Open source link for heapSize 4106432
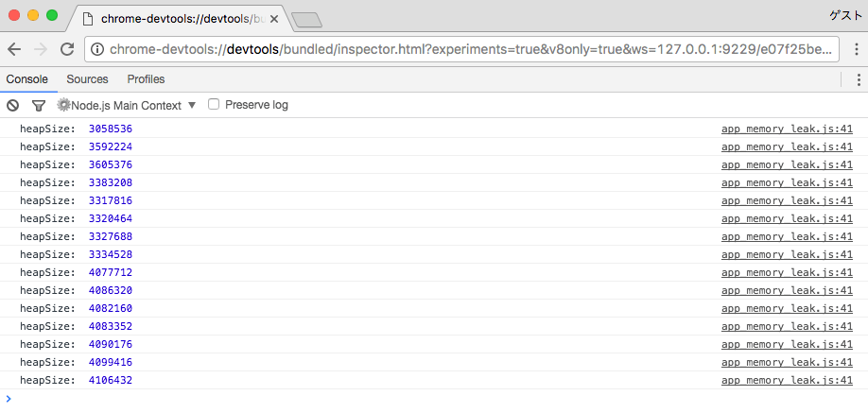The width and height of the screenshot is (868, 413). click(x=787, y=380)
